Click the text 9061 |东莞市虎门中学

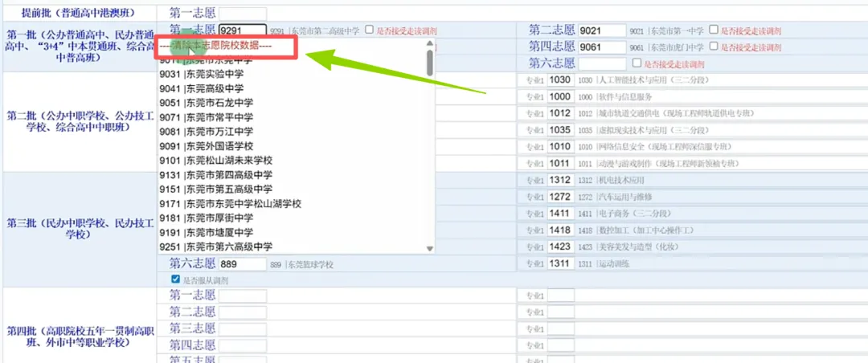[666, 47]
